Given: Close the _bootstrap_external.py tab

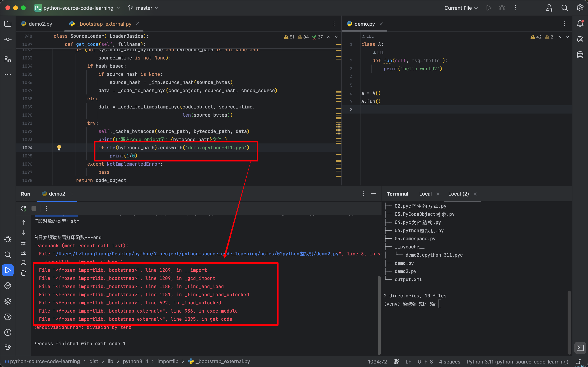Looking at the screenshot, I should tap(137, 24).
